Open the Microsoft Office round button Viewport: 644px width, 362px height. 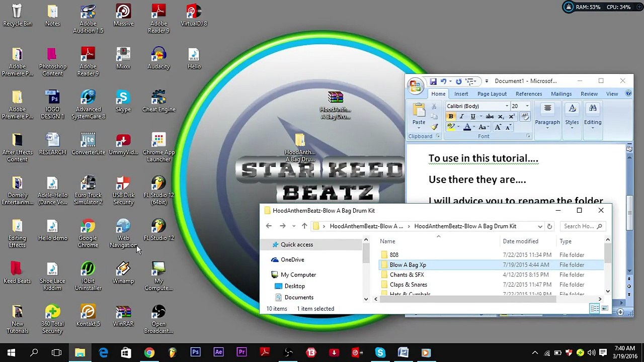click(415, 85)
